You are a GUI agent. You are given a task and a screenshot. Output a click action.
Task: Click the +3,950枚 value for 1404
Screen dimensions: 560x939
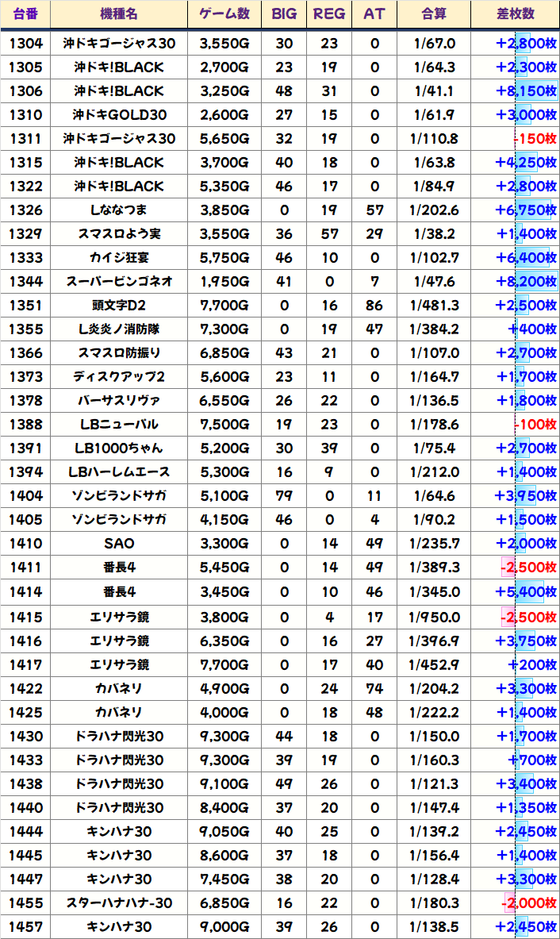[x=526, y=496]
